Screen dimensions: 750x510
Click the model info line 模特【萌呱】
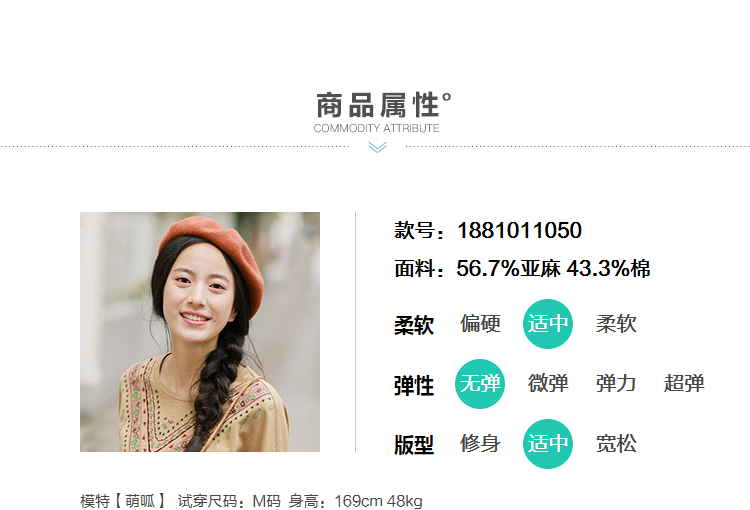click(x=122, y=501)
